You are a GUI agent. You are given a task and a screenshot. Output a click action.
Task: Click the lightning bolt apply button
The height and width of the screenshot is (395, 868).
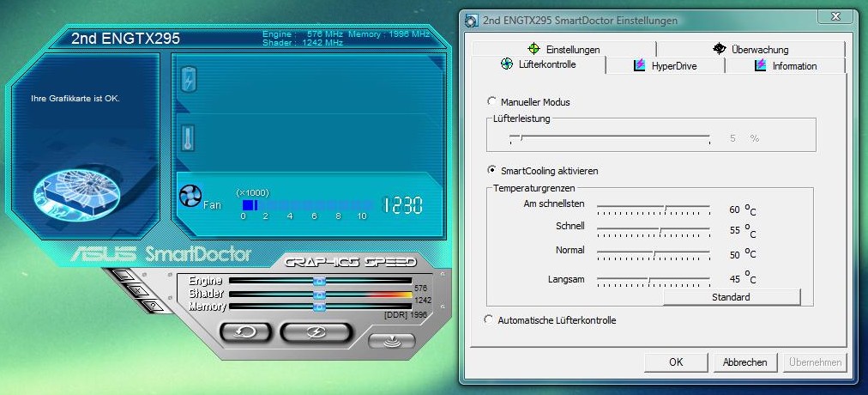(316, 331)
